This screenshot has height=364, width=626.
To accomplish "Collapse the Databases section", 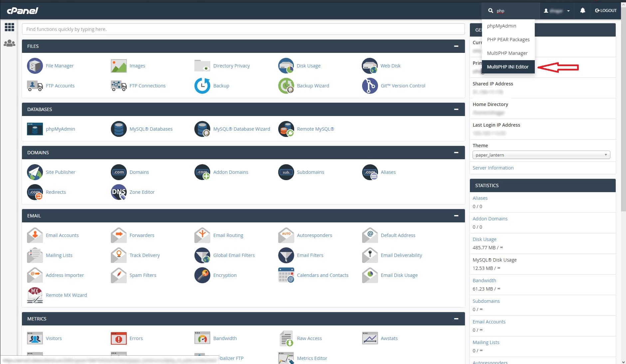I will [456, 109].
